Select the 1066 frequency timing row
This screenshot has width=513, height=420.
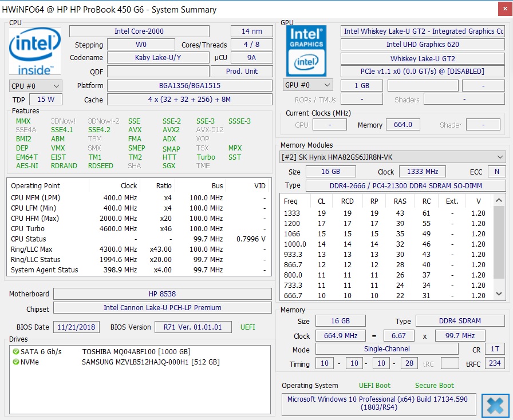[x=386, y=234]
